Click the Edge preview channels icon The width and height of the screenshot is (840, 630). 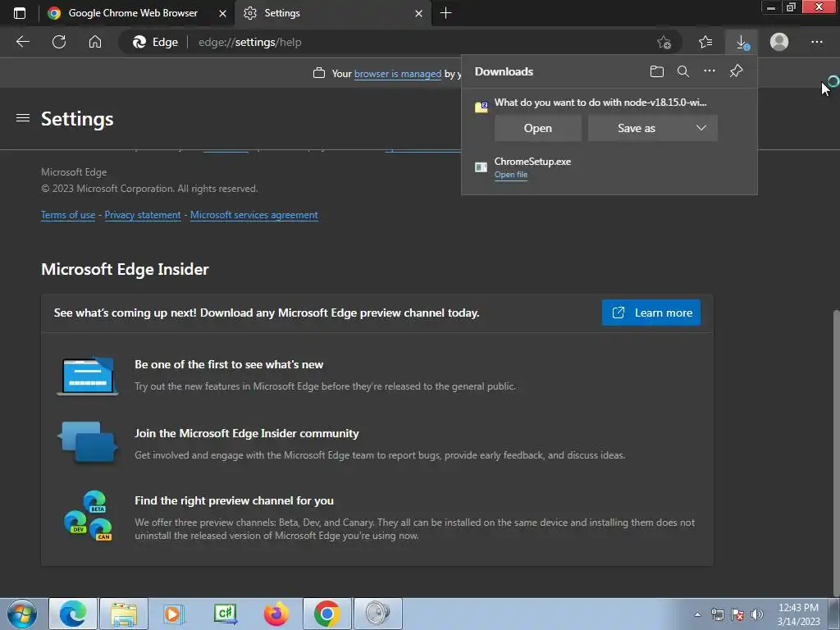[x=88, y=515]
